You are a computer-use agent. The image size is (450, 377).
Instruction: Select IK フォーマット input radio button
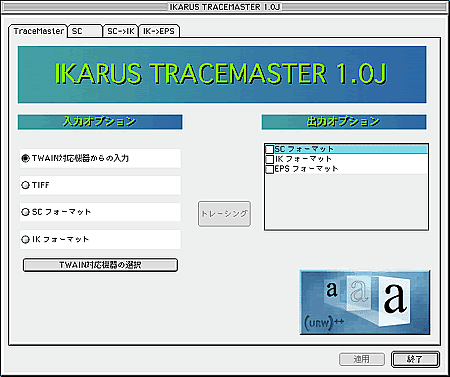pos(26,239)
